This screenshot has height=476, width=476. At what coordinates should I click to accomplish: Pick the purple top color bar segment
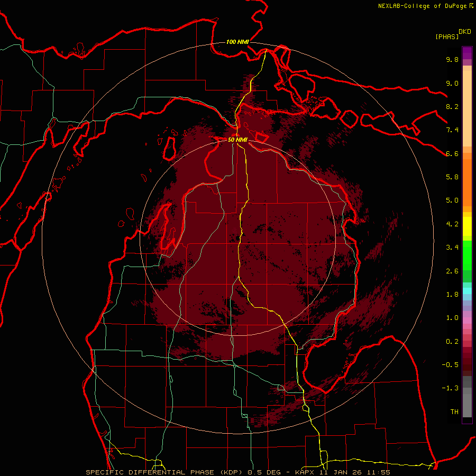[x=467, y=53]
